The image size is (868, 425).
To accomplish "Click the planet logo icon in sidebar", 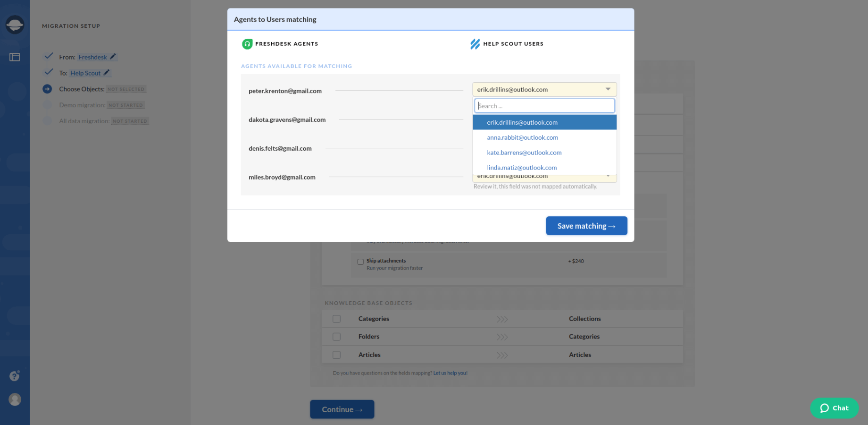I will tap(15, 25).
